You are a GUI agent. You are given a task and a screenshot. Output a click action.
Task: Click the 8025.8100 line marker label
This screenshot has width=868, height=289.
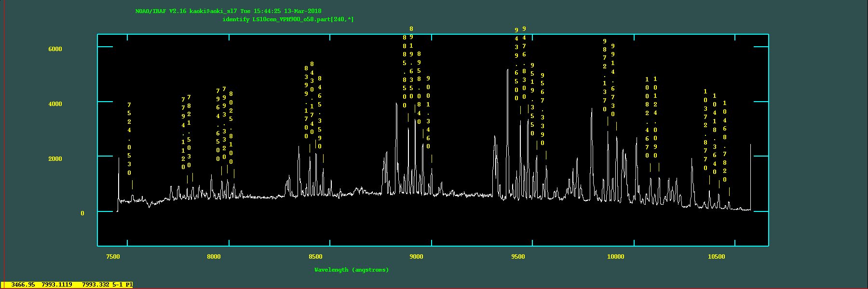231,128
